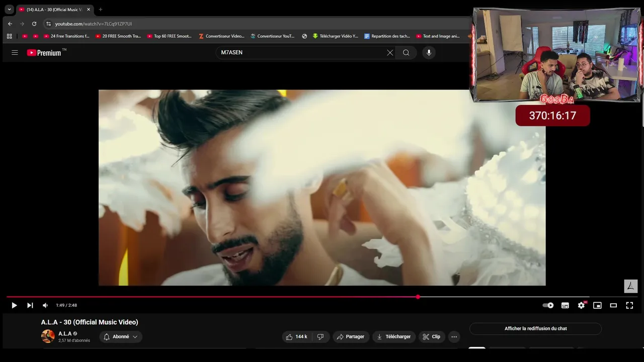Open 'Convertisseur Video...' bookmark
The width and height of the screenshot is (644, 362).
[222, 36]
